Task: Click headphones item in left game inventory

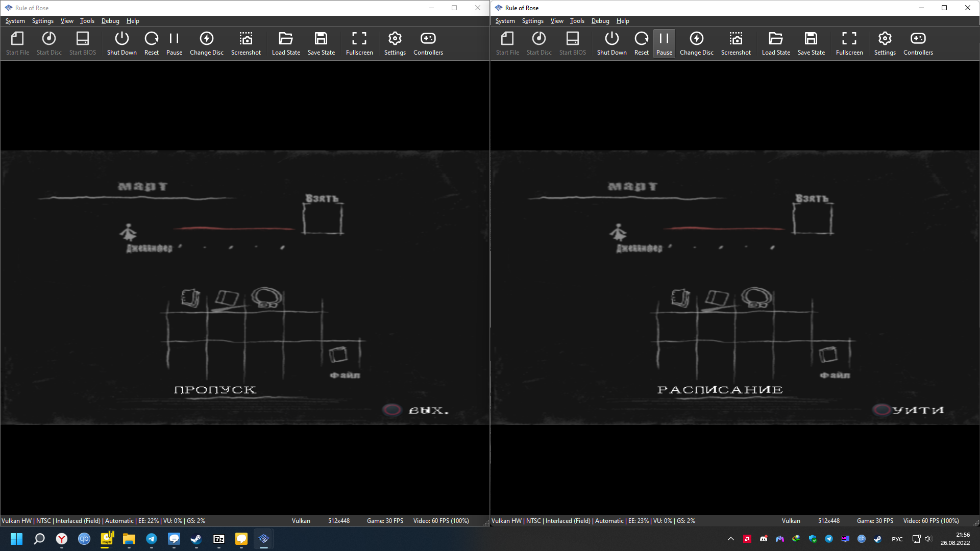Action: point(266,297)
